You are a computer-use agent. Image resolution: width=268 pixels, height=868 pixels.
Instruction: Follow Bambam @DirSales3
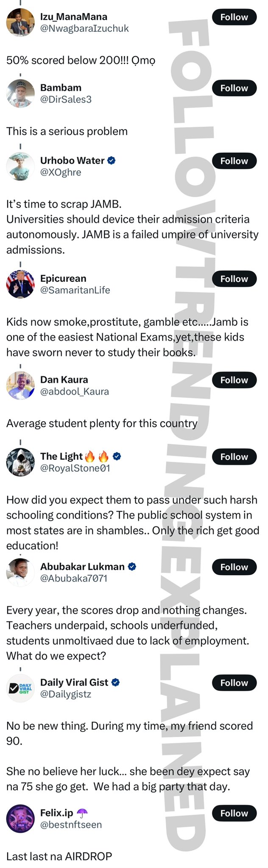234,88
